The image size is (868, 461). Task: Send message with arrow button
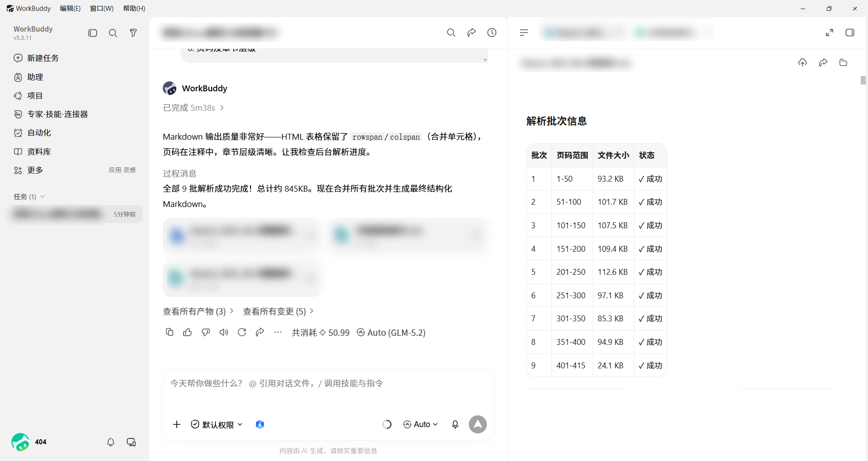(x=478, y=424)
